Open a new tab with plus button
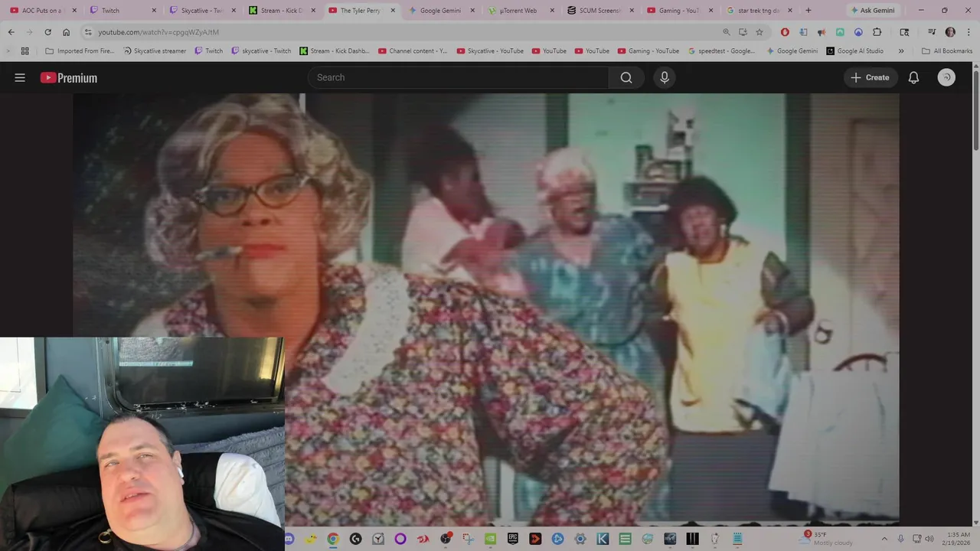This screenshot has width=980, height=551. [x=808, y=11]
